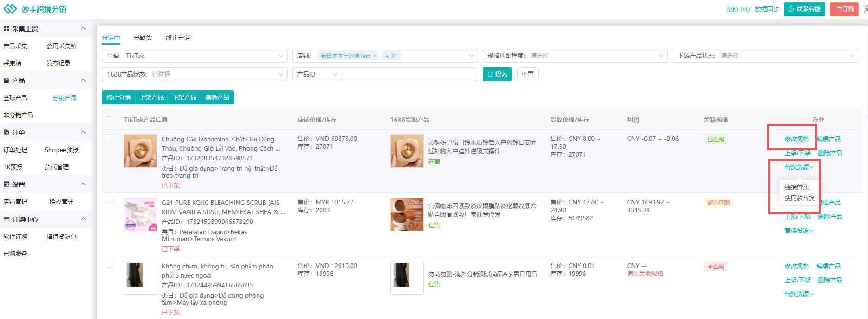The image size is (868, 319).
Task: Remove the 新日本本土沙盒Test store tag
Action: (375, 56)
